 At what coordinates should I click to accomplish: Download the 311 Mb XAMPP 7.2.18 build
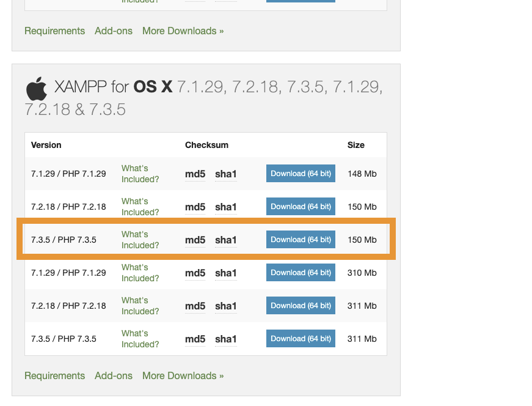[x=301, y=306]
